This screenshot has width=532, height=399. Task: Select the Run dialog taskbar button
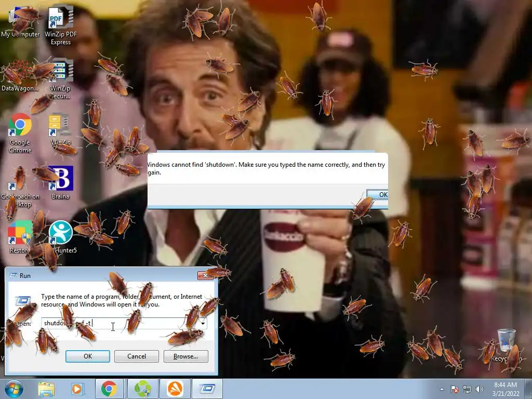coord(207,389)
